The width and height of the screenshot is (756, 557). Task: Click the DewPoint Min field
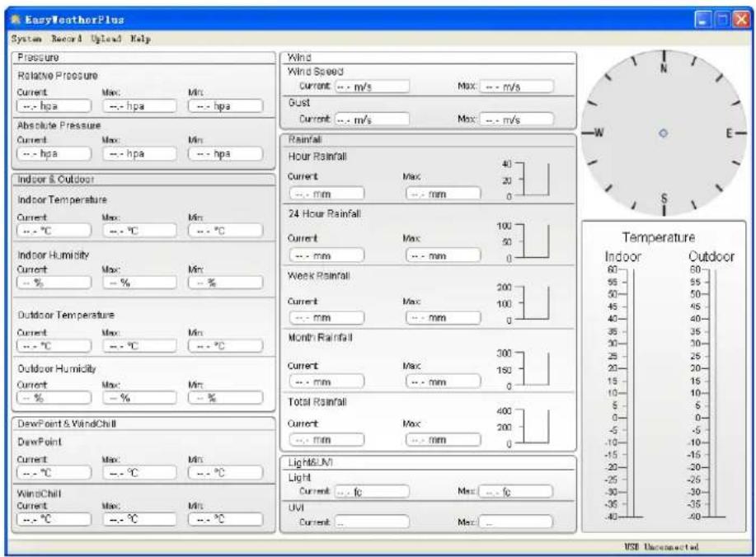click(226, 473)
